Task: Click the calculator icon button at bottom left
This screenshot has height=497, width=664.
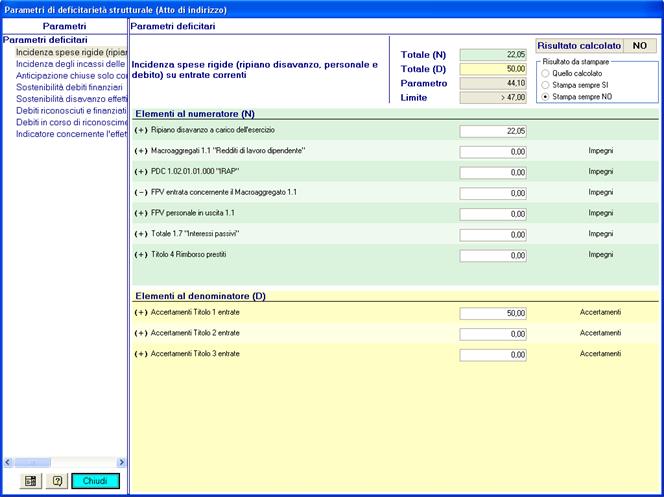Action: 30,481
